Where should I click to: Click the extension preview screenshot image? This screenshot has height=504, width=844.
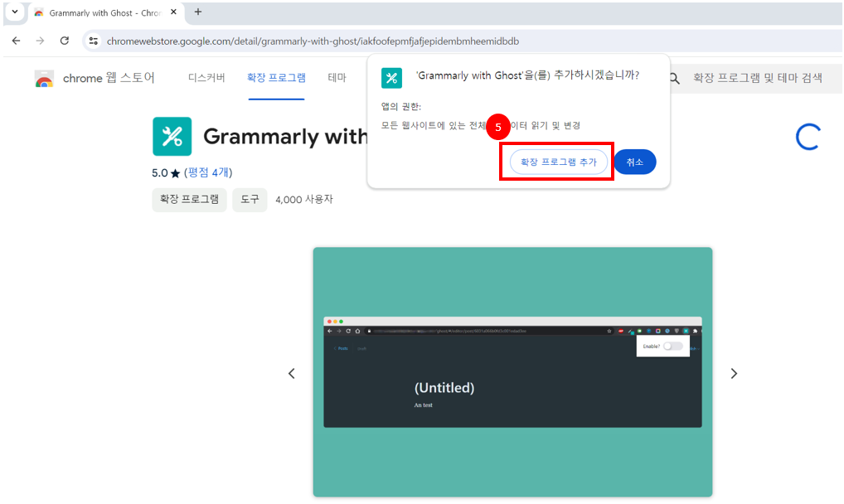[x=512, y=372]
